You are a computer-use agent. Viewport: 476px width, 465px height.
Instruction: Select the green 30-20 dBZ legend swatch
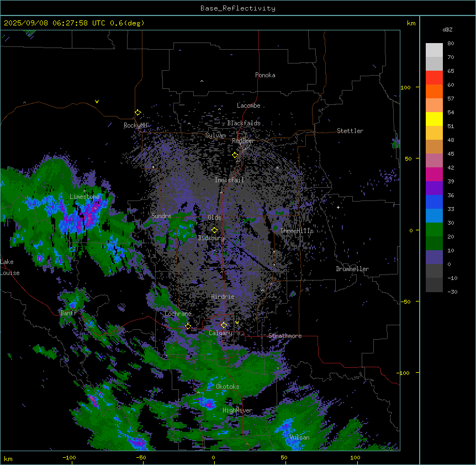pyautogui.click(x=434, y=230)
